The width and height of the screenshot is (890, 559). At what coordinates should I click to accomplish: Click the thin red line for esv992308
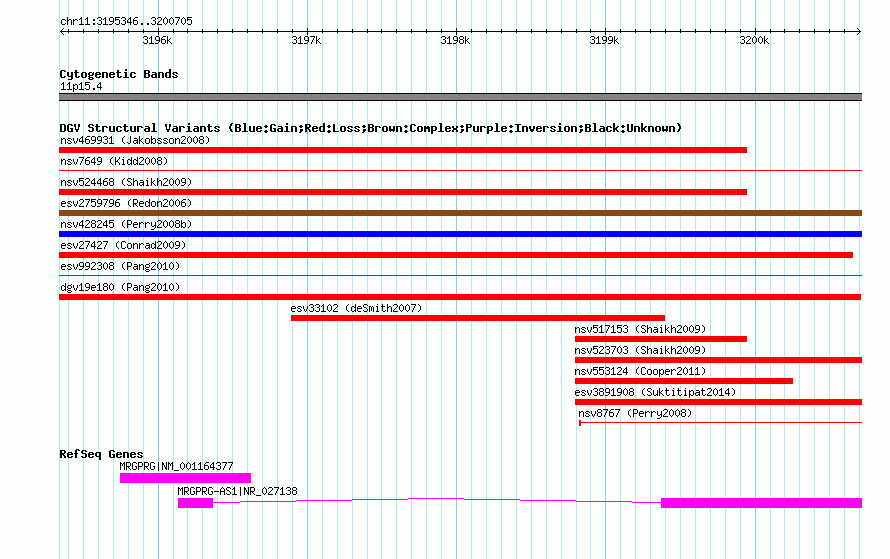(x=460, y=275)
